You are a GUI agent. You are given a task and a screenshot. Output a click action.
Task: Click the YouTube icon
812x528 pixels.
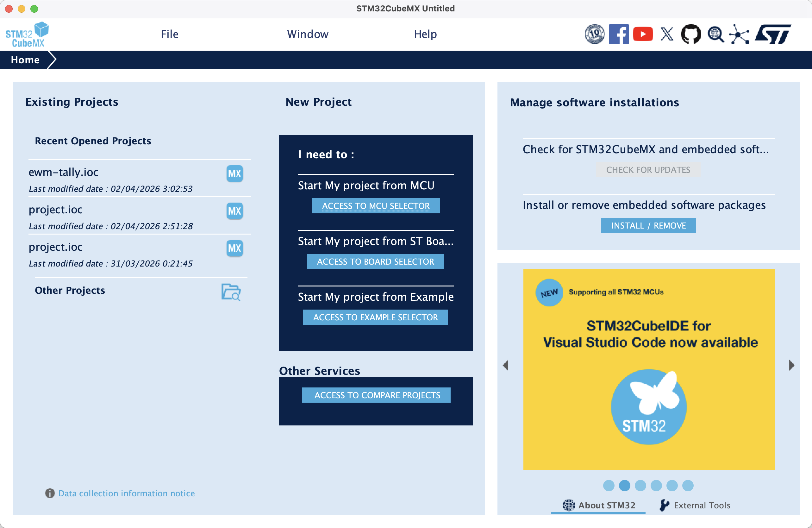point(642,34)
